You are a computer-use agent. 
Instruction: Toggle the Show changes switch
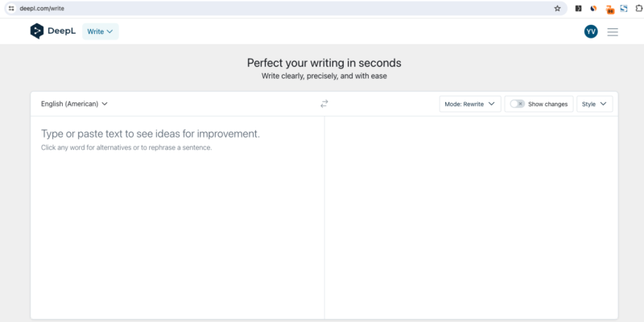517,104
